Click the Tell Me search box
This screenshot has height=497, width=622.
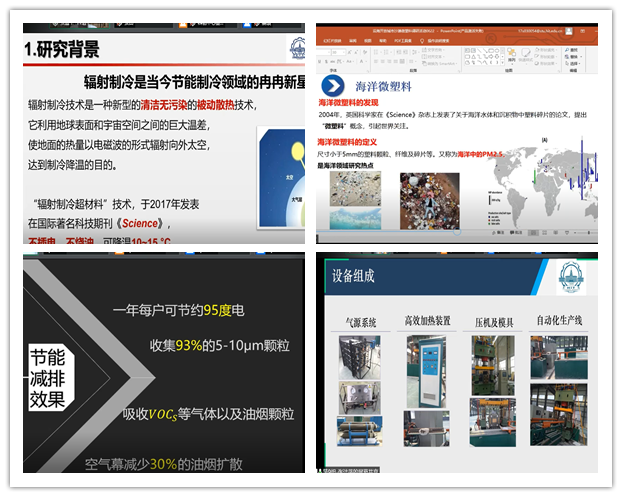(434, 41)
